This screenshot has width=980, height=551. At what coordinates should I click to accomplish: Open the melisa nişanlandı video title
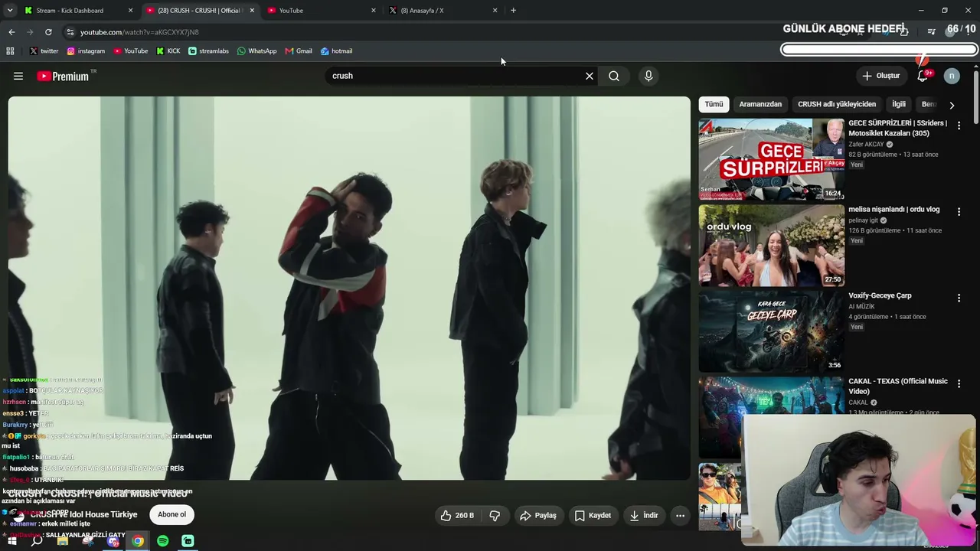point(894,210)
